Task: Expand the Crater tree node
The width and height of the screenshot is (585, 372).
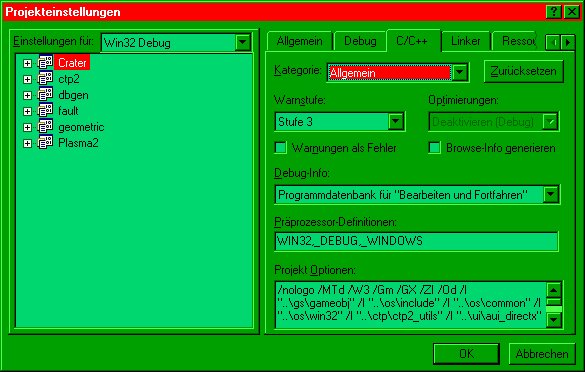Action: coord(27,63)
